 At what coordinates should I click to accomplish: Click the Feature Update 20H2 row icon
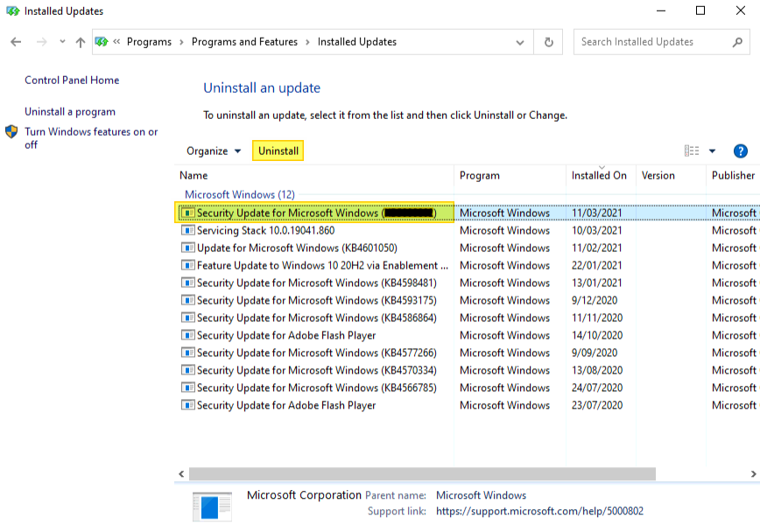pyautogui.click(x=187, y=265)
